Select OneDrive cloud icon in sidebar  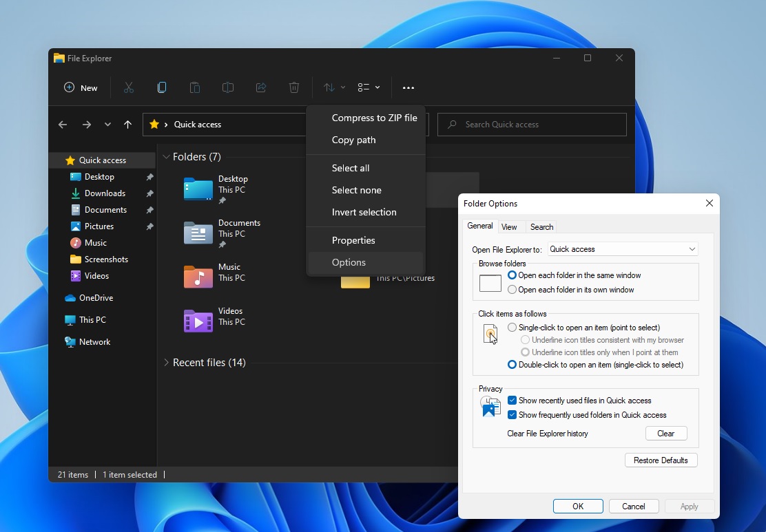[x=70, y=298]
